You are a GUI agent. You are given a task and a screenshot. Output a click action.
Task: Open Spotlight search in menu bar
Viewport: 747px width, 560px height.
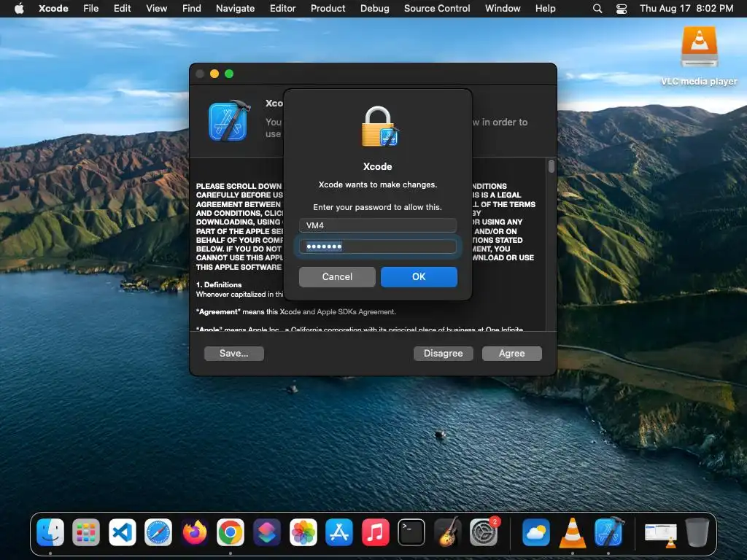click(597, 9)
